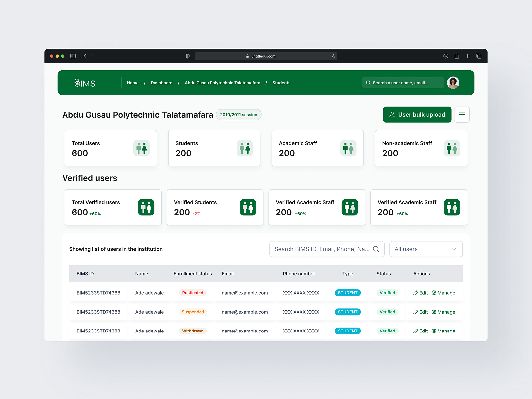This screenshot has height=399, width=532.
Task: Select the Students breadcrumb
Action: pos(281,83)
